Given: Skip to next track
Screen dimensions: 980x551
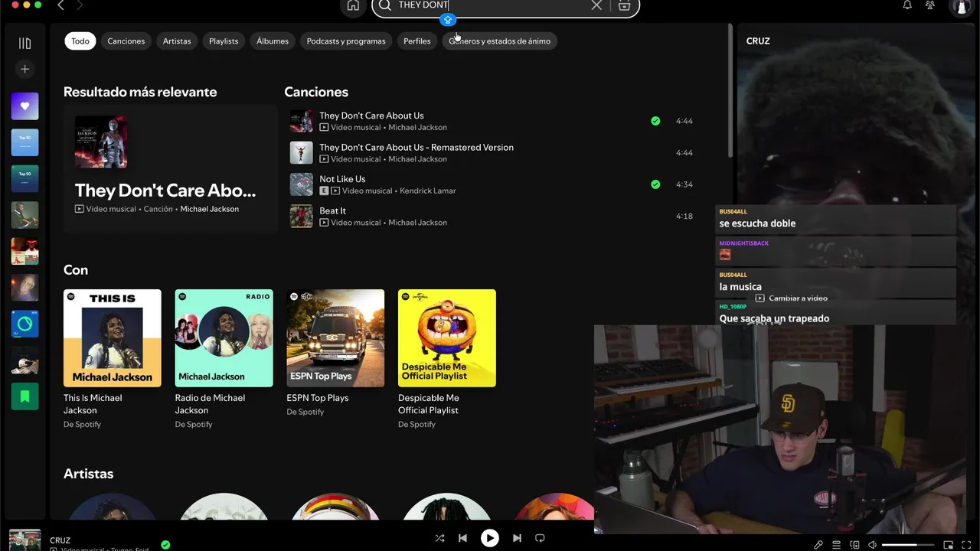Looking at the screenshot, I should 517,538.
